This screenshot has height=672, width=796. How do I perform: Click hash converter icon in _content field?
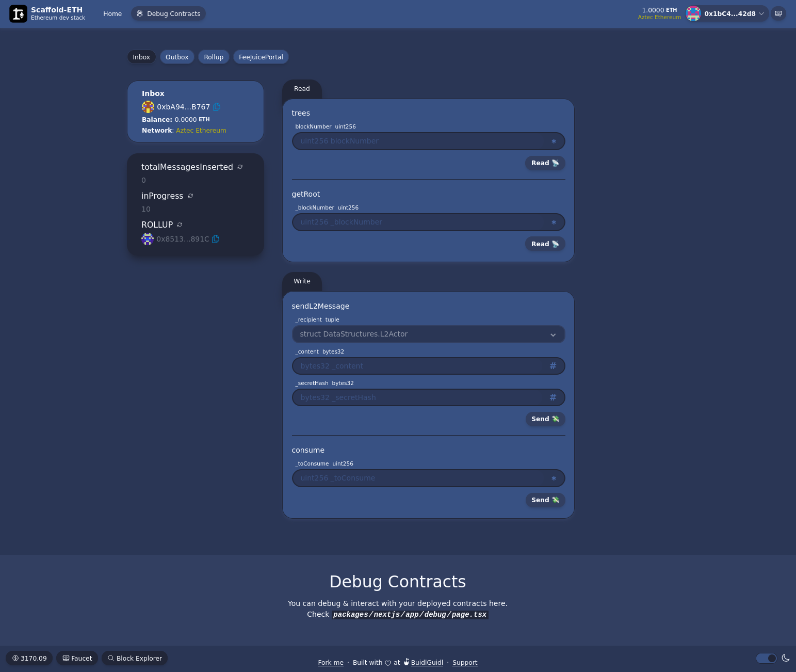553,366
